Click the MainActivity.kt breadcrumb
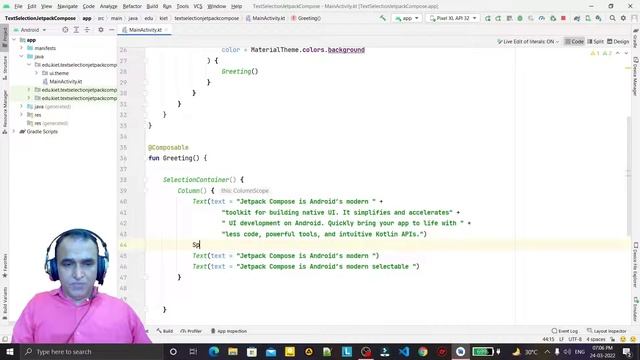Image resolution: width=640 pixels, height=360 pixels. [x=265, y=18]
